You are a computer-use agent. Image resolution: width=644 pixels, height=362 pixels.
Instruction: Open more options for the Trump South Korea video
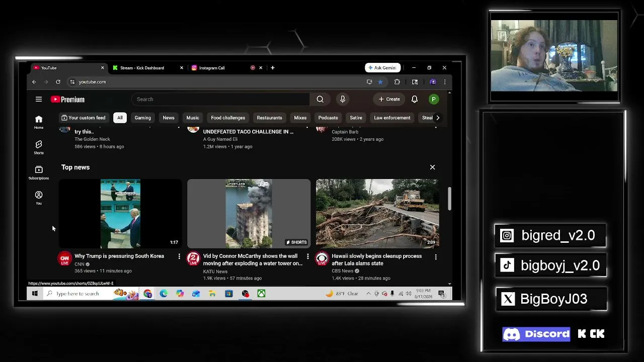[179, 256]
